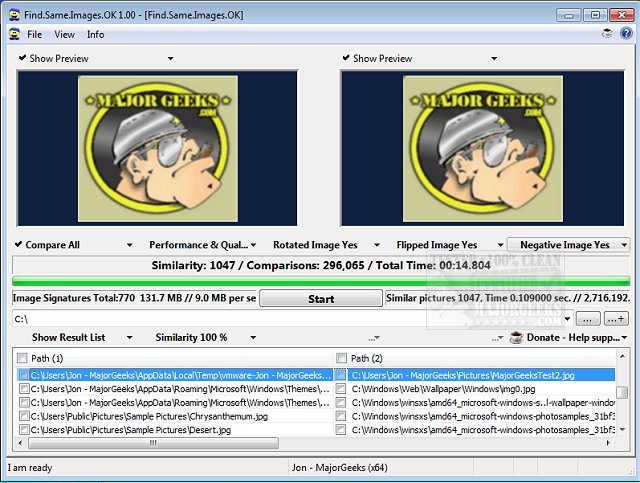Check the Path (2) header checkbox
This screenshot has width=640, height=483.
coord(341,358)
